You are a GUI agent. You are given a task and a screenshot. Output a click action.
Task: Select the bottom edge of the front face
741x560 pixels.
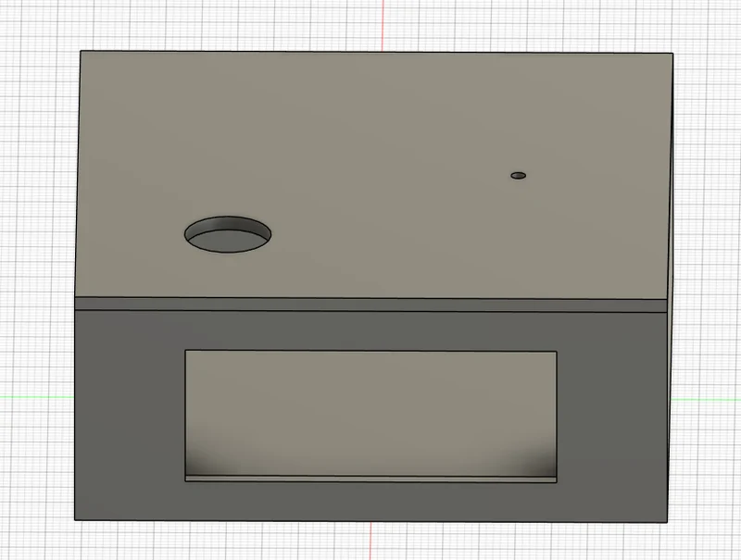click(x=371, y=521)
